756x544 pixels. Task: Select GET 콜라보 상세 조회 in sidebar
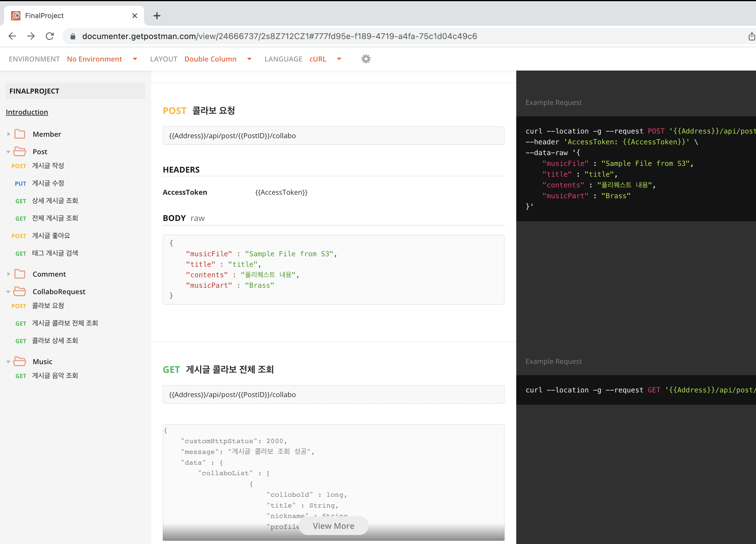55,341
